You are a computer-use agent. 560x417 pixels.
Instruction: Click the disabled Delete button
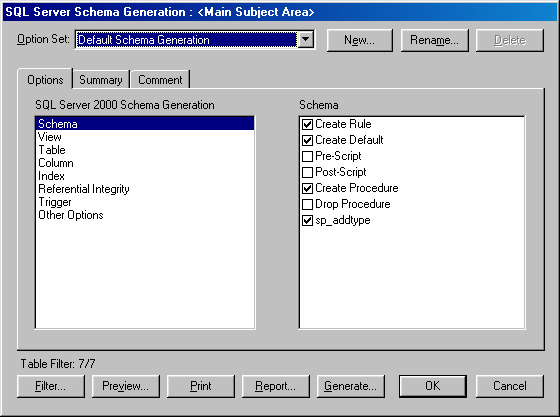510,40
